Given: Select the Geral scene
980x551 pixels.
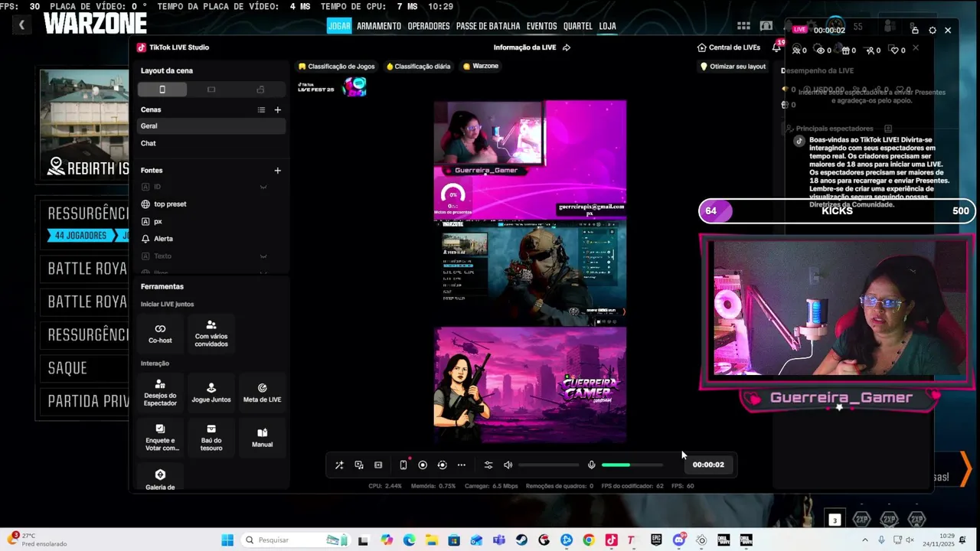Looking at the screenshot, I should [211, 126].
